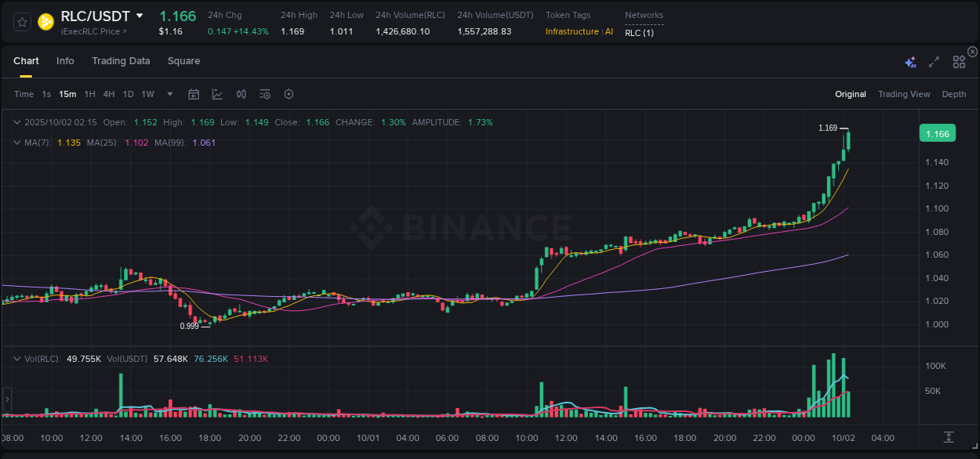Toggle the favorite star for RLC/USDT
The image size is (980, 459).
point(21,22)
